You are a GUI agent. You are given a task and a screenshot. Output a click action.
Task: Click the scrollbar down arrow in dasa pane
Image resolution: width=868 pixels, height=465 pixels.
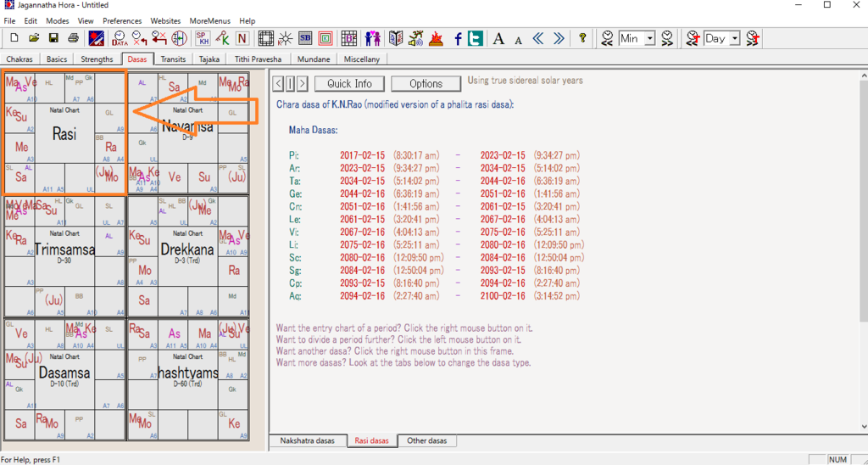pyautogui.click(x=864, y=426)
